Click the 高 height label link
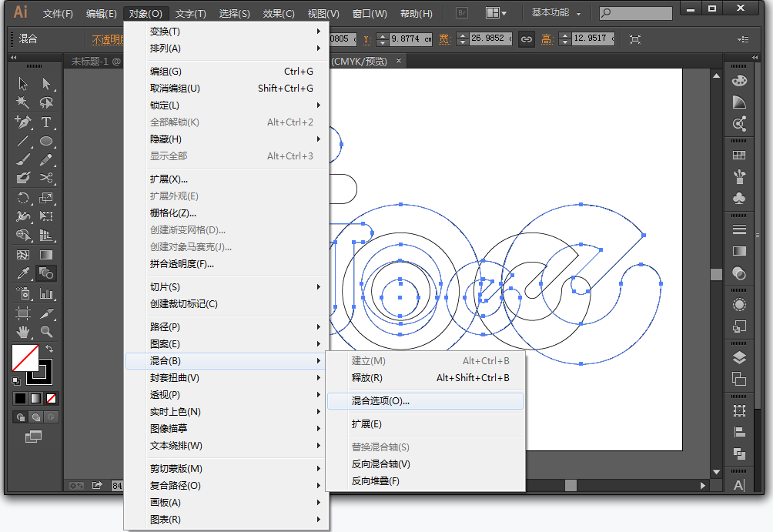The image size is (773, 532). (547, 39)
